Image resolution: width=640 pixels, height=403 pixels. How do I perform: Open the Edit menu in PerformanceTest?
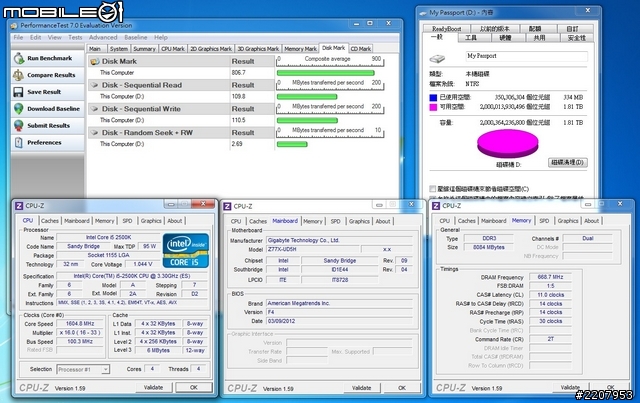pyautogui.click(x=36, y=37)
